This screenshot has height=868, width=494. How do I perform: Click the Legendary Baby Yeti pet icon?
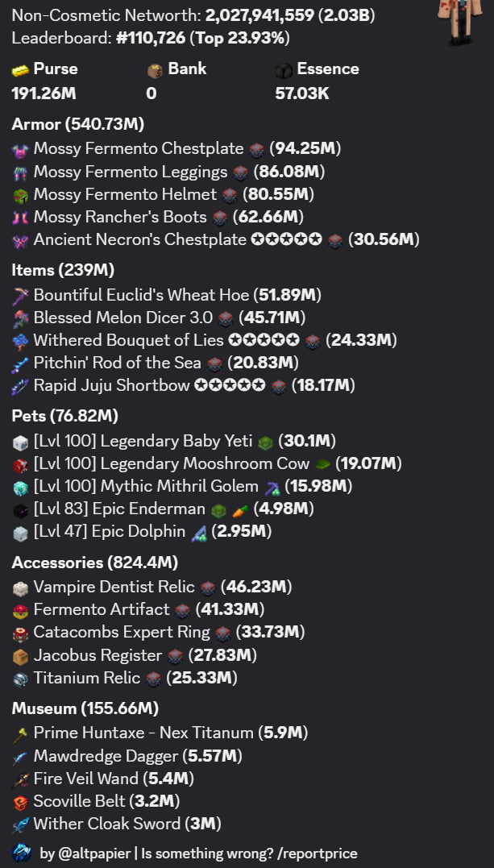pos(20,442)
